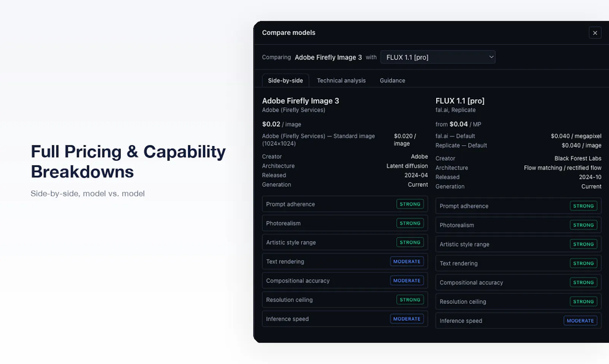Click STRONG badge in FLUX's Compositional accuracy row
The height and width of the screenshot is (364, 609).
(583, 283)
